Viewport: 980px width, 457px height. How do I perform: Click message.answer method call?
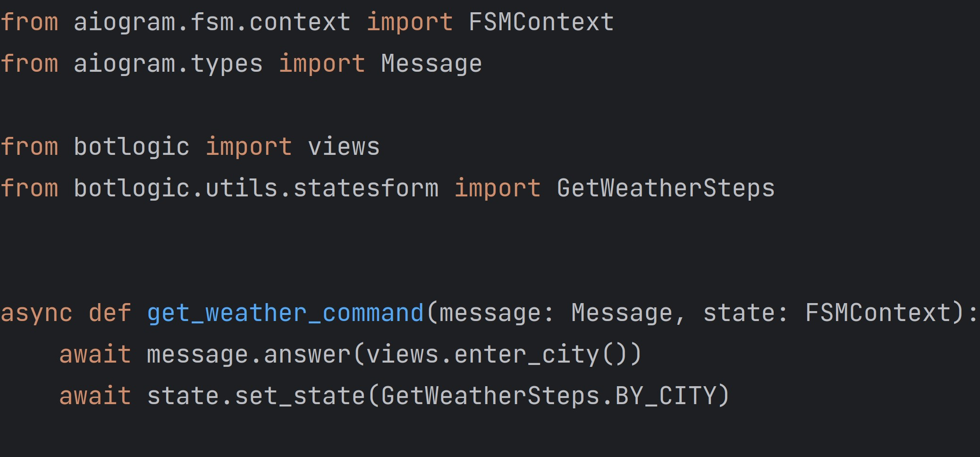click(249, 355)
